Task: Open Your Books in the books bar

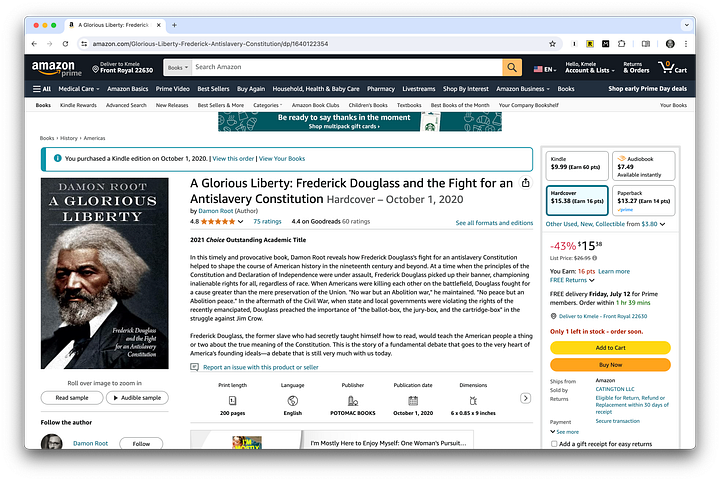Action: point(673,105)
